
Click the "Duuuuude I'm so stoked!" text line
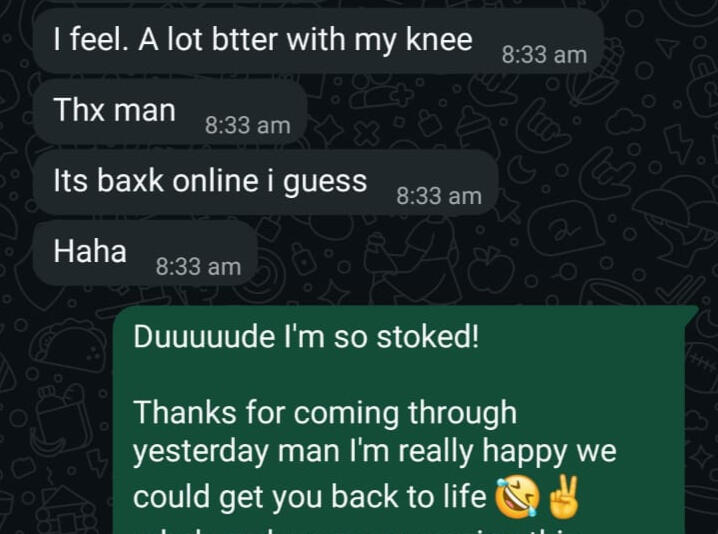306,337
